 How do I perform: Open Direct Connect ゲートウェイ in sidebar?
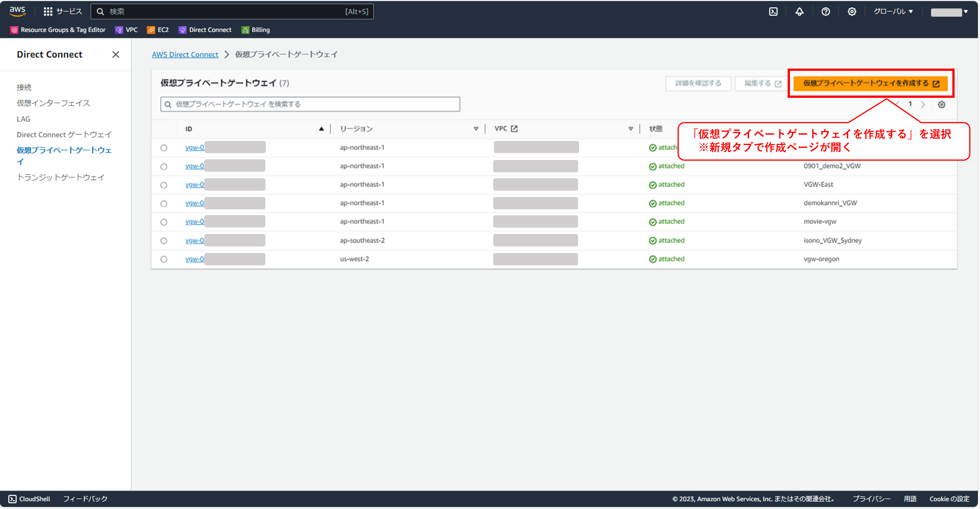(64, 135)
